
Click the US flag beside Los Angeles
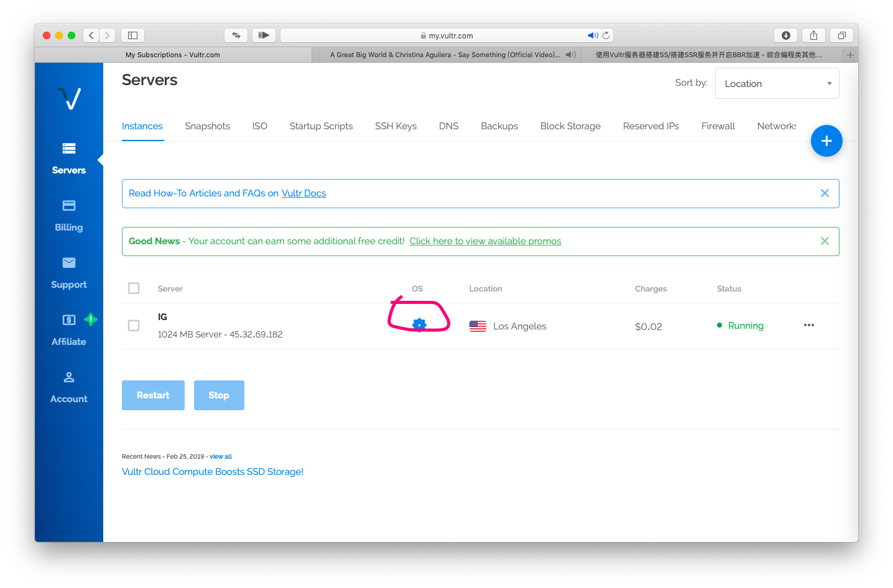click(478, 326)
